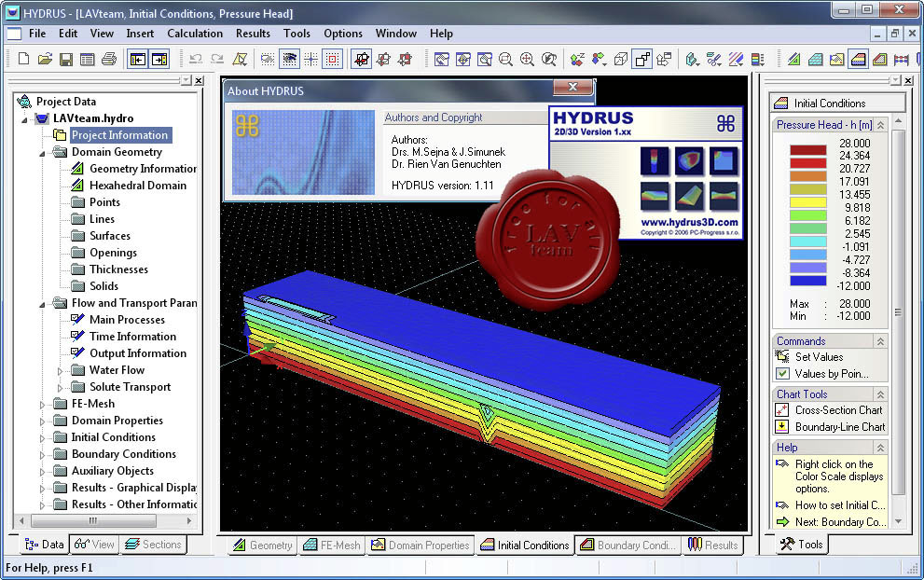Open the Calculation menu
The image size is (924, 580).
(x=195, y=34)
